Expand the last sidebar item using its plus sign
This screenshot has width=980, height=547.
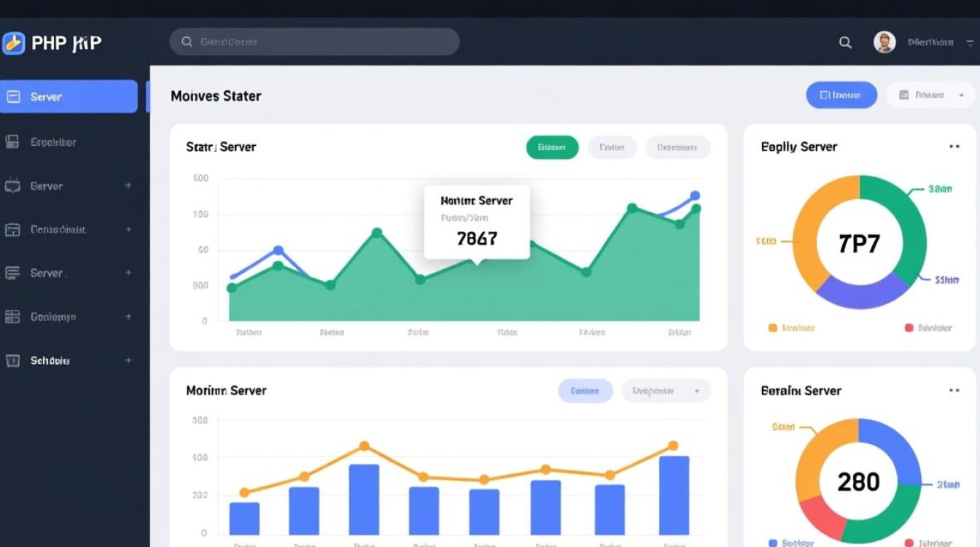128,360
